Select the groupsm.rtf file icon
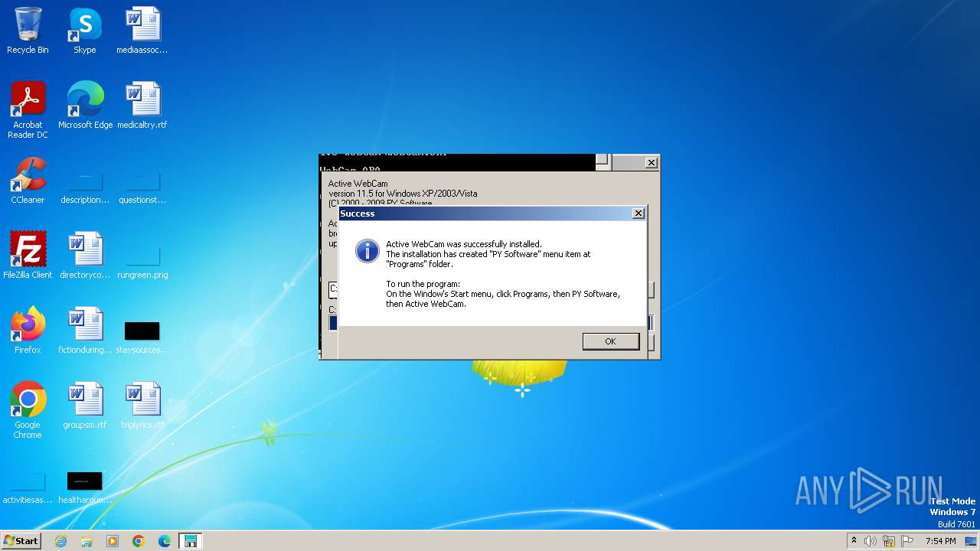The height and width of the screenshot is (551, 980). pos(85,406)
